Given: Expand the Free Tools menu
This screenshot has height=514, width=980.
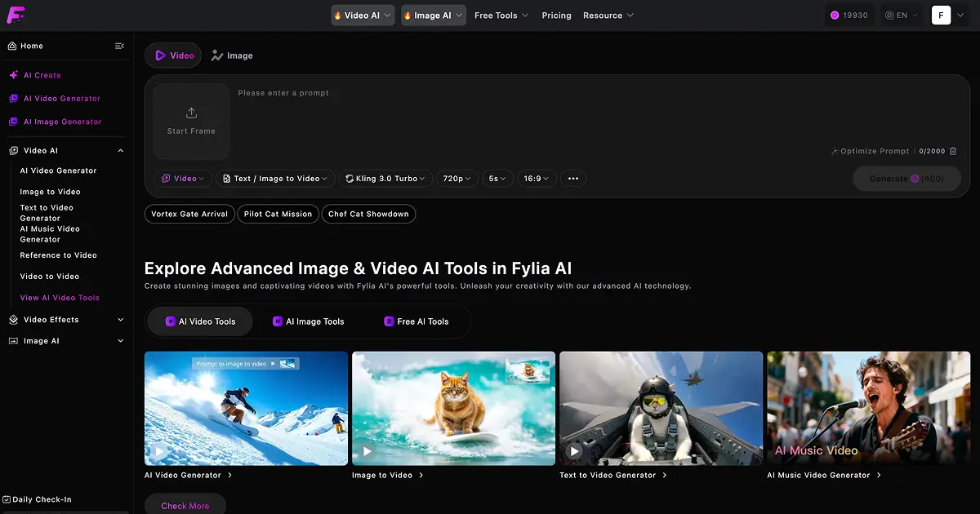Looking at the screenshot, I should pos(501,16).
